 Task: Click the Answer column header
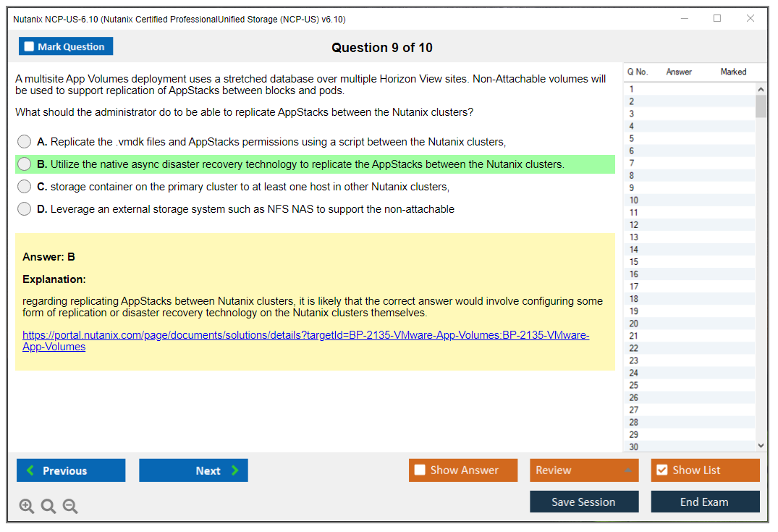[x=679, y=72]
